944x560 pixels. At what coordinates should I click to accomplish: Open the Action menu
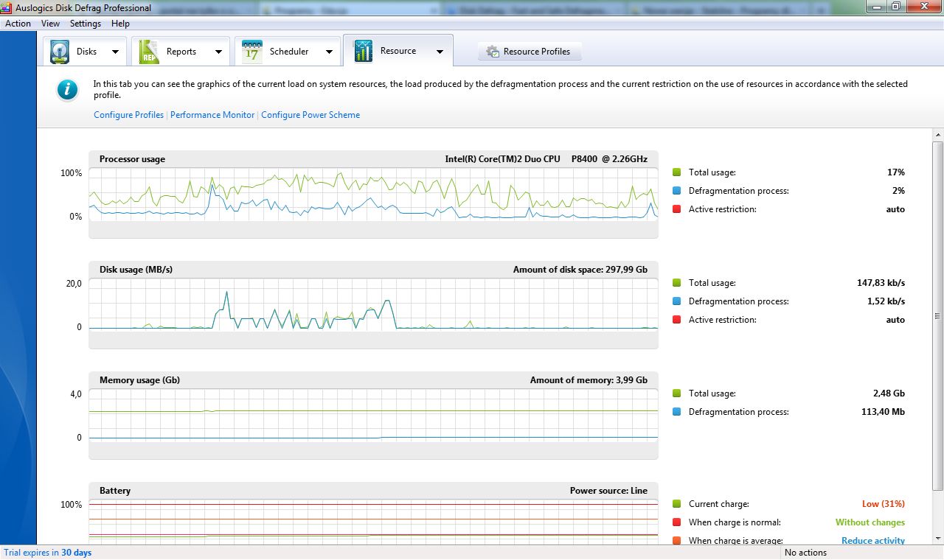[18, 24]
